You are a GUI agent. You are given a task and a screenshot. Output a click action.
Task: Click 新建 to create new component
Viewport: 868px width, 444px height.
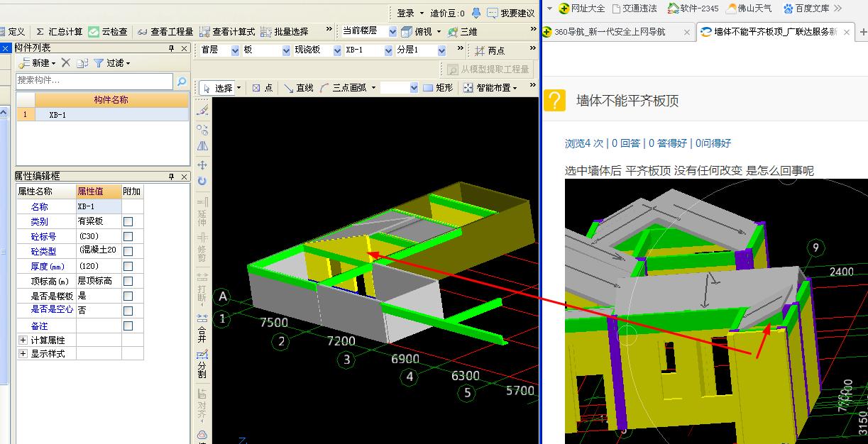(37, 63)
